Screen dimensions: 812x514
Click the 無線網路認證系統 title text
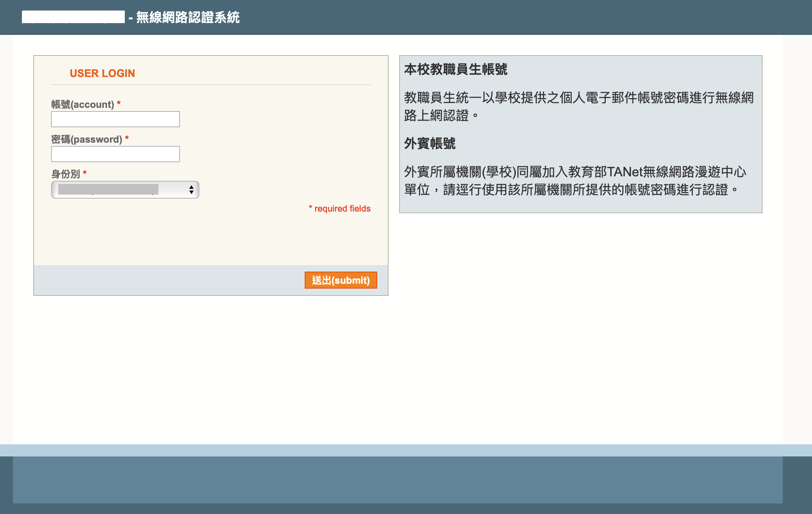click(187, 18)
